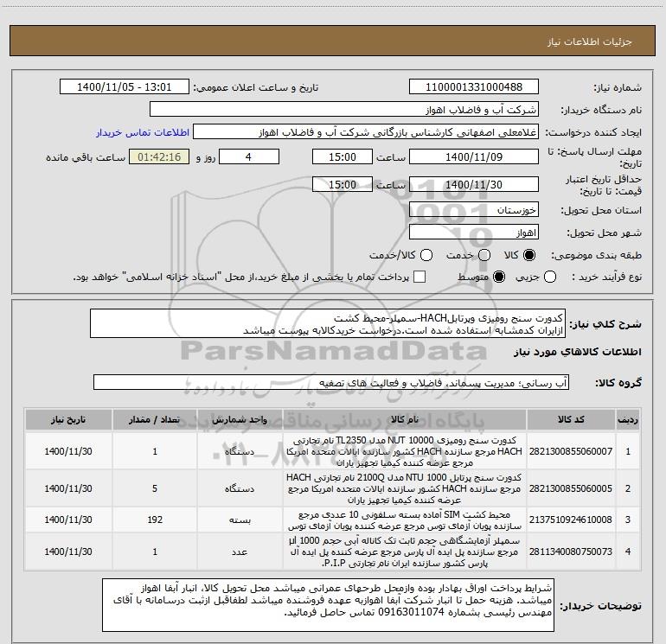Image resolution: width=666 pixels, height=644 pixels.
Task: Choose the متوسط purchase type radio
Action: 499,277
